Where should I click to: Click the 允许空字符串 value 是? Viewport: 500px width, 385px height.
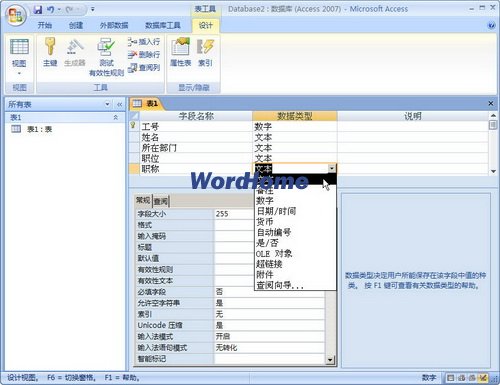269,303
